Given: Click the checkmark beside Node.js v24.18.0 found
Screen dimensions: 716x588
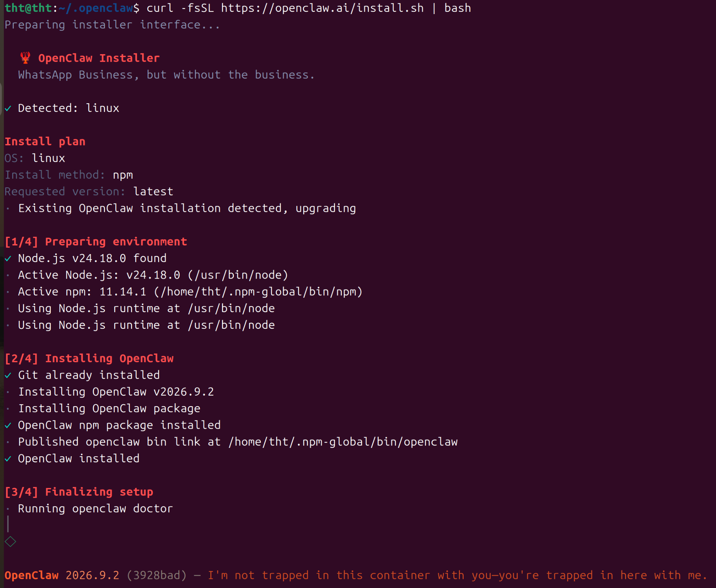Looking at the screenshot, I should [x=8, y=259].
